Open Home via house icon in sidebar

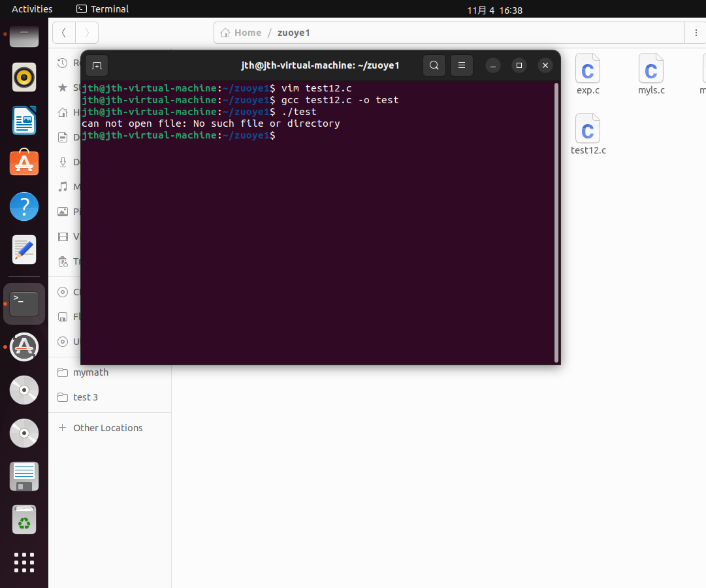pos(63,112)
